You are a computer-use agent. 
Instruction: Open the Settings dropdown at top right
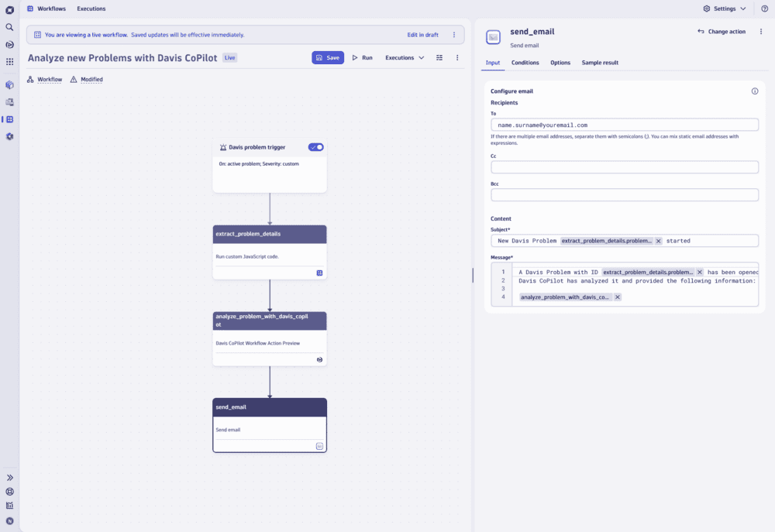click(724, 9)
